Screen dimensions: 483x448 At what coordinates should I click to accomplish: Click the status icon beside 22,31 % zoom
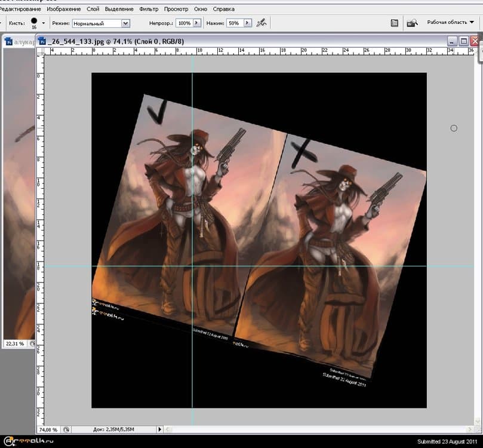[32, 343]
